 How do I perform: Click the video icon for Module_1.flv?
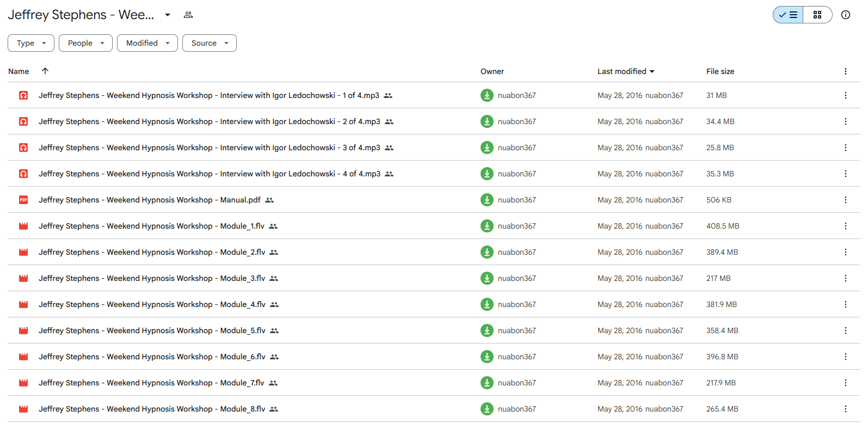point(23,226)
